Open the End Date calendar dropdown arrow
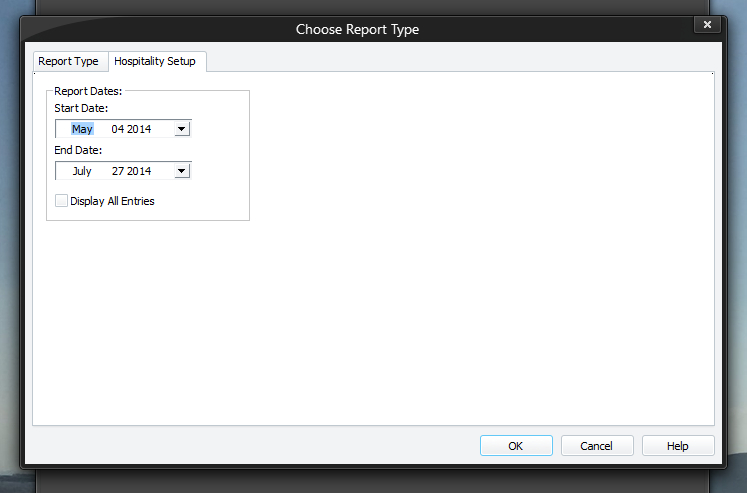Viewport: 747px width, 493px height. 182,171
